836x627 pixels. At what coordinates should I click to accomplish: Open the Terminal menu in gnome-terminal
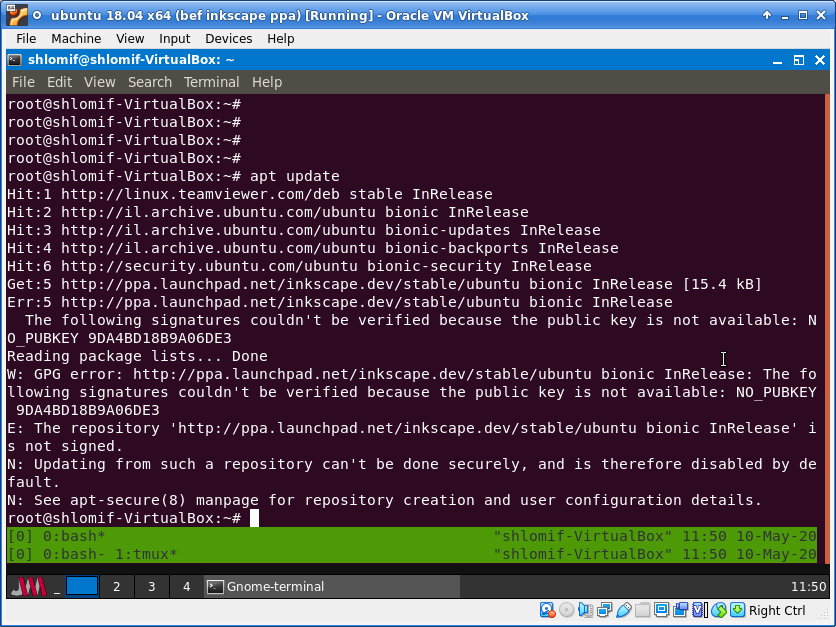[x=211, y=82]
